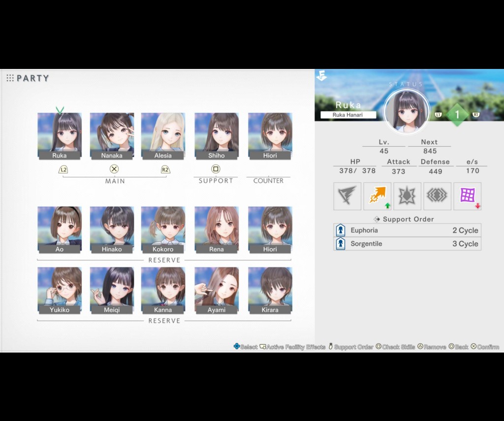This screenshot has height=421, width=504.
Task: Click the MAIN group label
Action: [x=115, y=181]
